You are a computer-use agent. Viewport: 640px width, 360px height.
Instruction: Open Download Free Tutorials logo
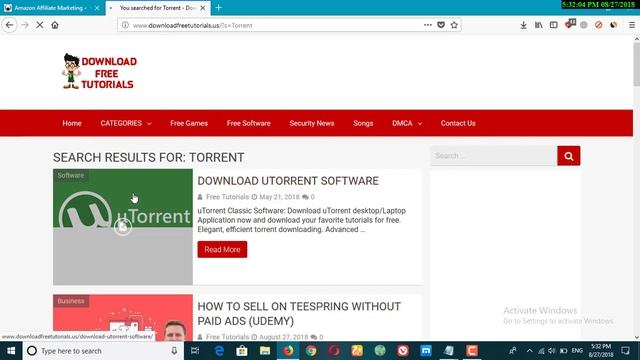[x=99, y=71]
